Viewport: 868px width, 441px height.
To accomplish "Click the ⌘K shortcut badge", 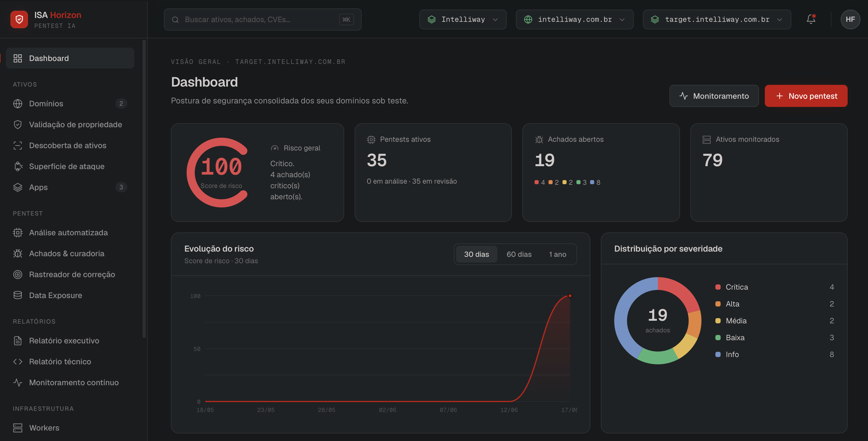I will (346, 19).
